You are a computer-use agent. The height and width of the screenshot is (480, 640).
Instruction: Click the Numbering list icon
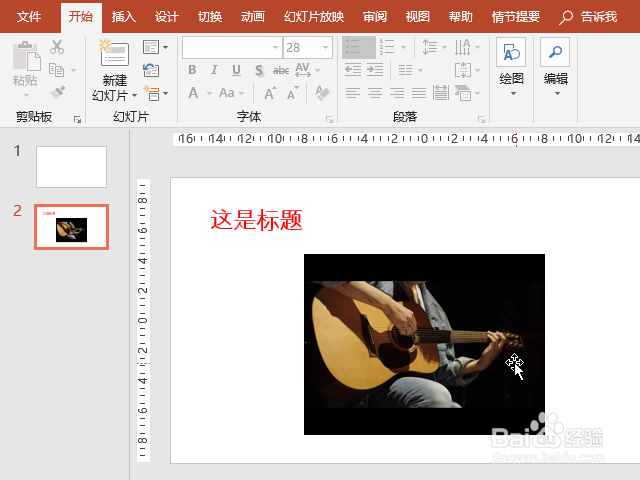click(387, 47)
